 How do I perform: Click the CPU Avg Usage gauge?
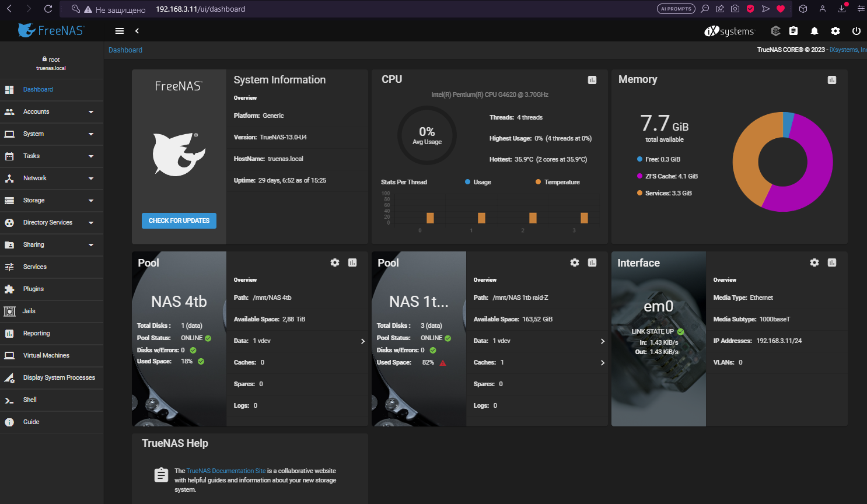pos(427,135)
